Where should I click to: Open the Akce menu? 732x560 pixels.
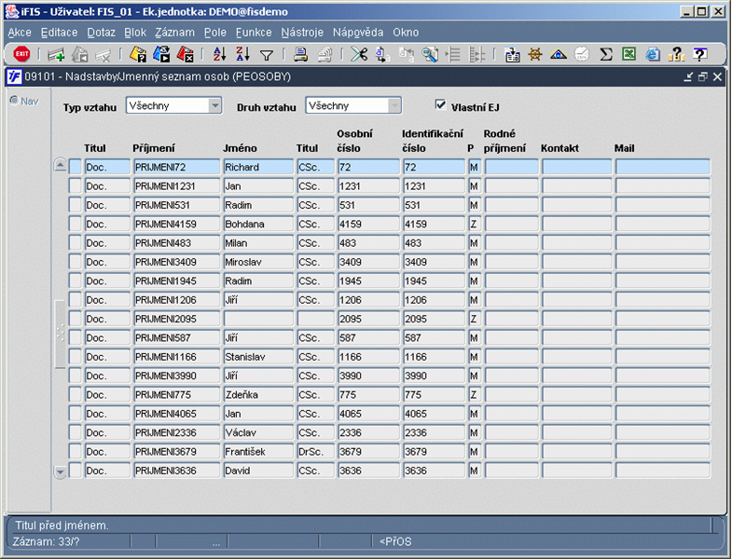(20, 33)
